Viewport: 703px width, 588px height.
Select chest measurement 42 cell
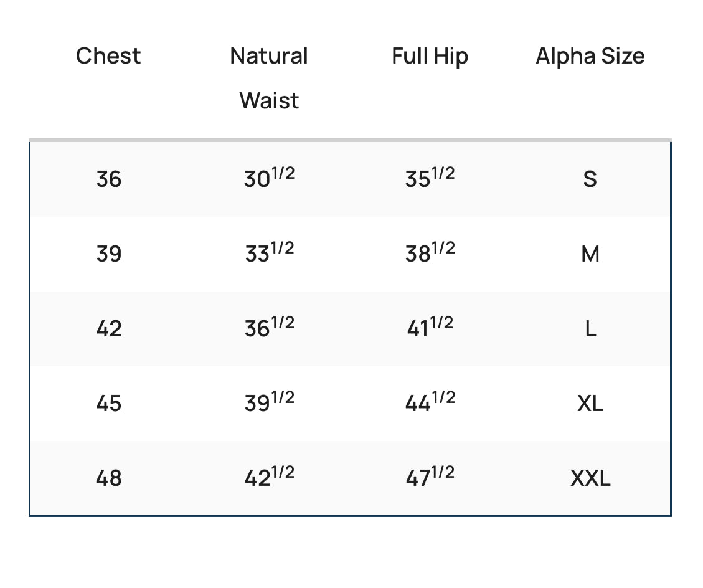coord(109,328)
